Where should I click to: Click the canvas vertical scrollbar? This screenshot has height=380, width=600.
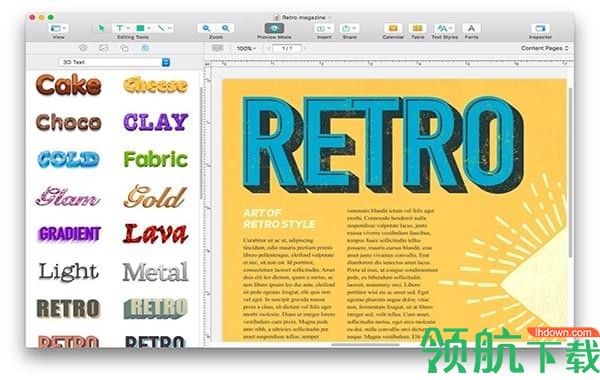tap(570, 172)
